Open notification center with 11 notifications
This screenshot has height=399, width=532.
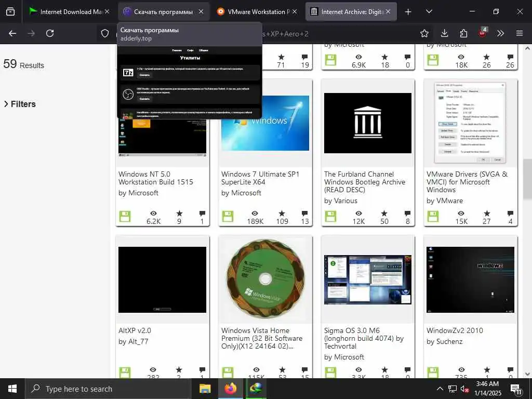coord(516,389)
